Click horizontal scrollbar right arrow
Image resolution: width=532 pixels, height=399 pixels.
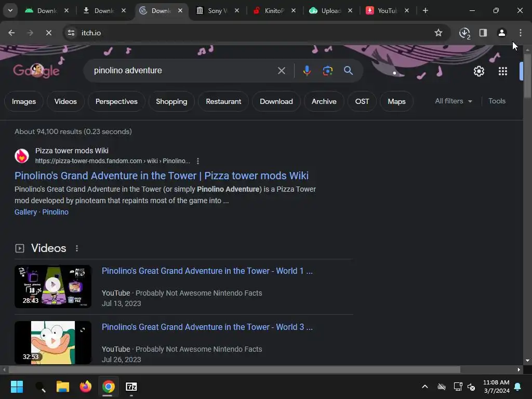pyautogui.click(x=519, y=370)
